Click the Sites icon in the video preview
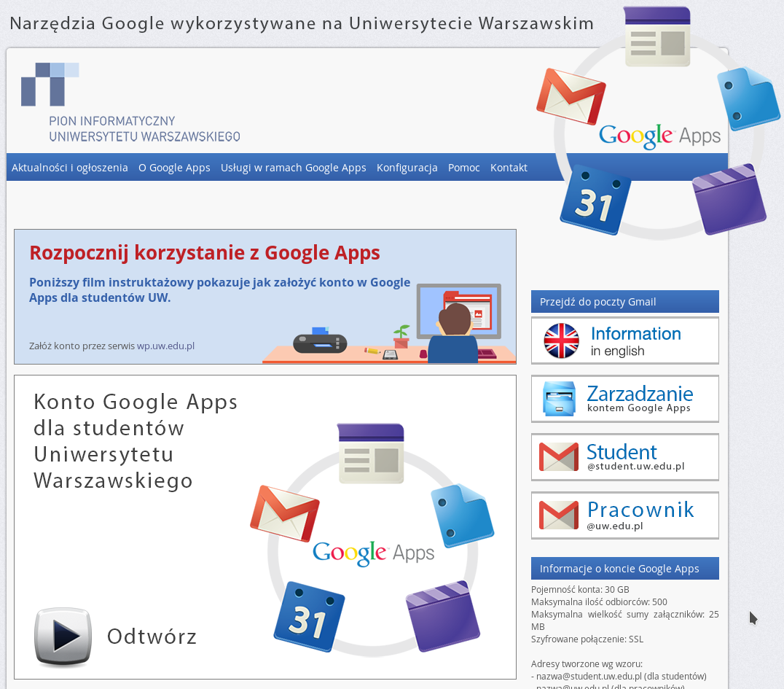 (x=370, y=454)
